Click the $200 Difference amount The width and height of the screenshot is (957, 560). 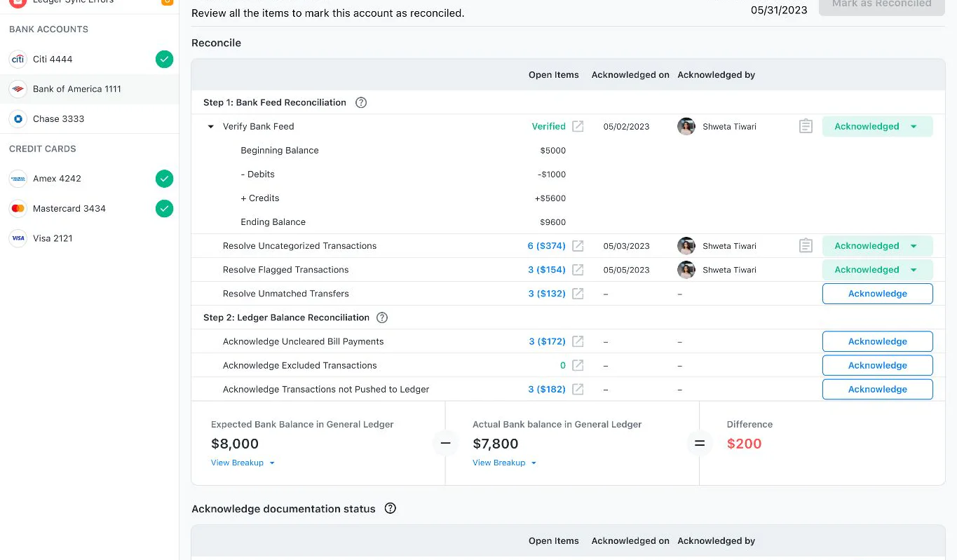(744, 444)
